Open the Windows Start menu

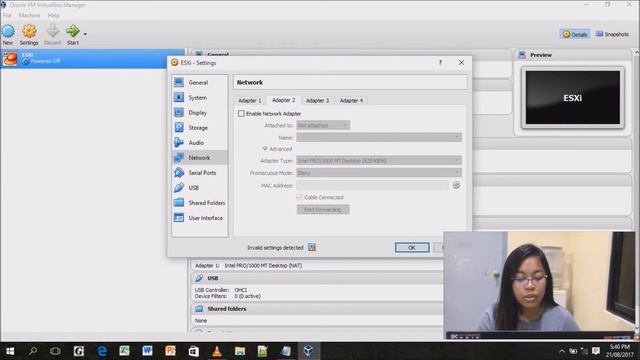10,351
